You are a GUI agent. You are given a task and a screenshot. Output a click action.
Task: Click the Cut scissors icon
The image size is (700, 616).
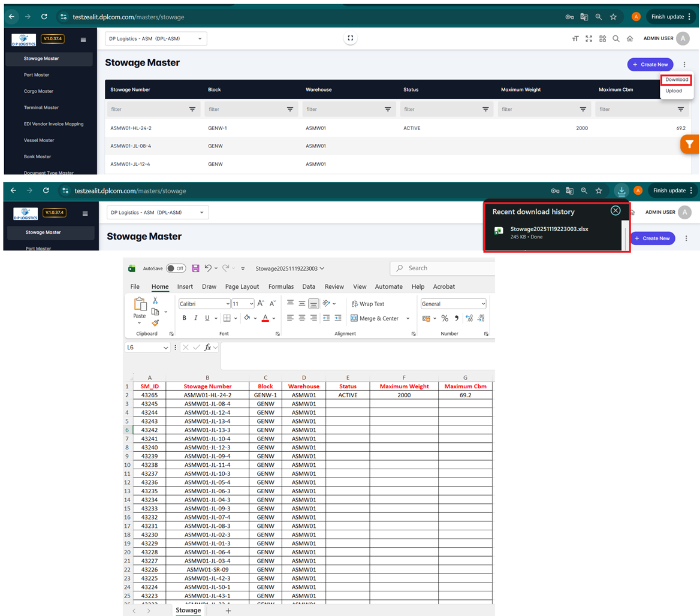point(155,301)
